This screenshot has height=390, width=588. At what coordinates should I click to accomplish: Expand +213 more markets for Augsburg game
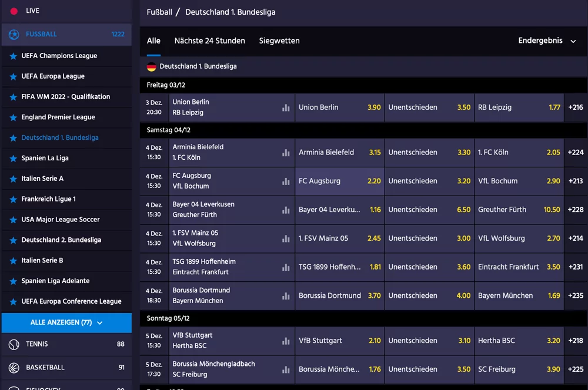576,181
